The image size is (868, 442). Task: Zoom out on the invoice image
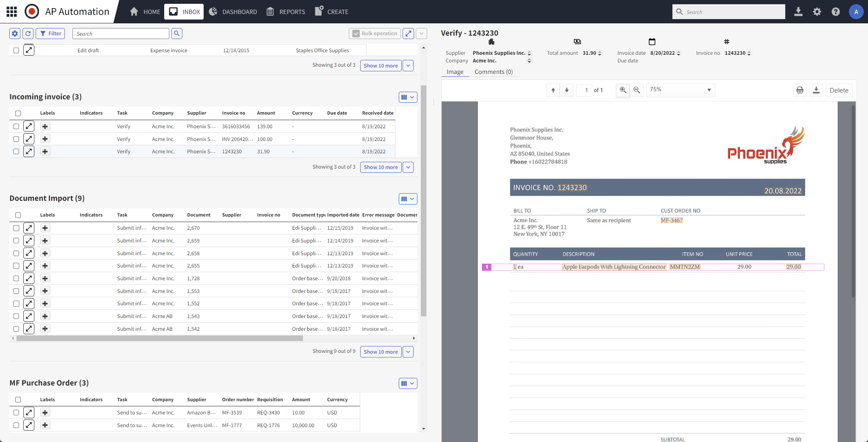tap(637, 90)
